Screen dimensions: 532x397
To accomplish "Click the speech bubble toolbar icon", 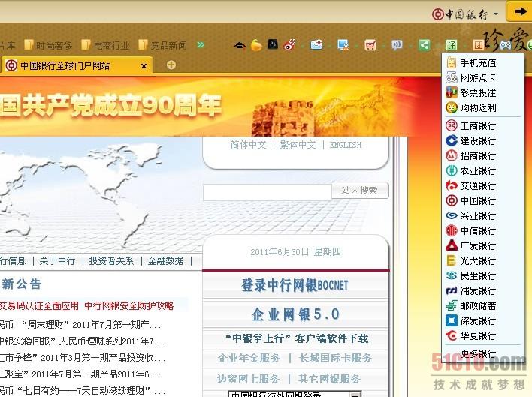I will (397, 45).
